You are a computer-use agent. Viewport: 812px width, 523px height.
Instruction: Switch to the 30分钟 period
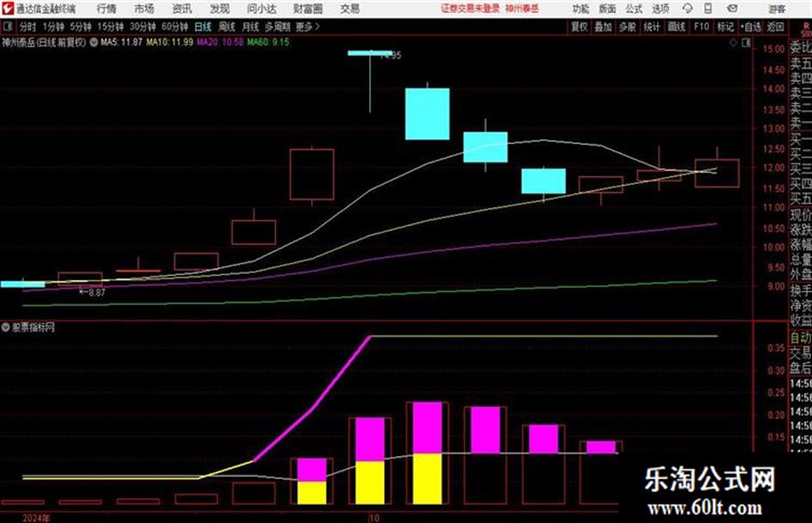[x=143, y=27]
